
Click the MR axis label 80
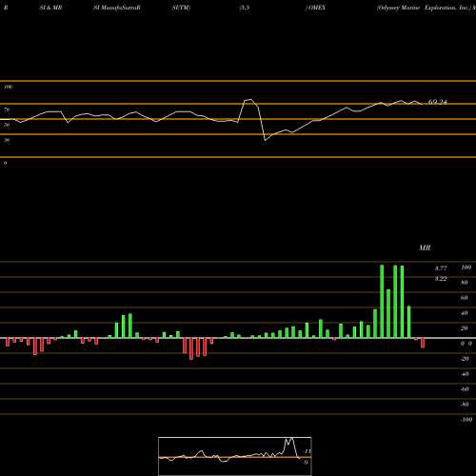tap(465, 283)
